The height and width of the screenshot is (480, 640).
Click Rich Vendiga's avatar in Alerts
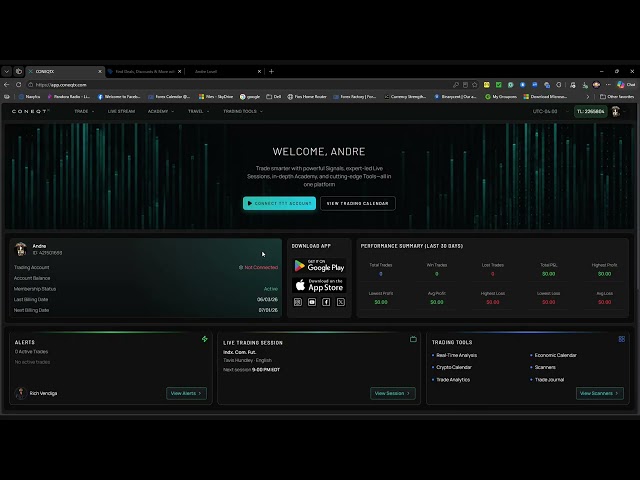tap(21, 393)
